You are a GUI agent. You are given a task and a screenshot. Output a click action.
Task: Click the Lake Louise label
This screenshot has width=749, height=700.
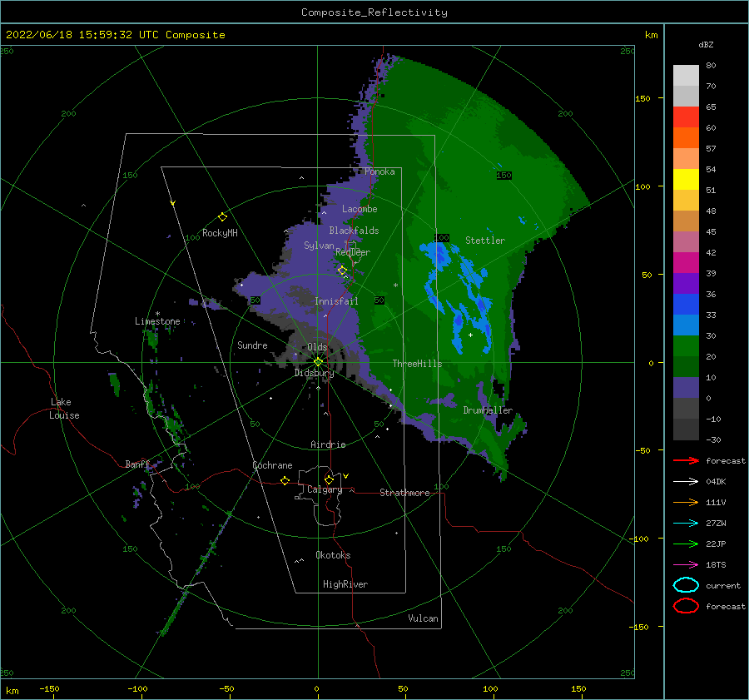click(65, 409)
